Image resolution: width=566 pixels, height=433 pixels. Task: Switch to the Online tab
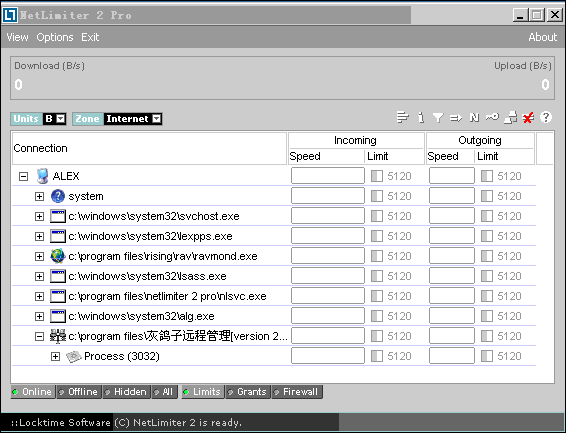click(x=33, y=392)
